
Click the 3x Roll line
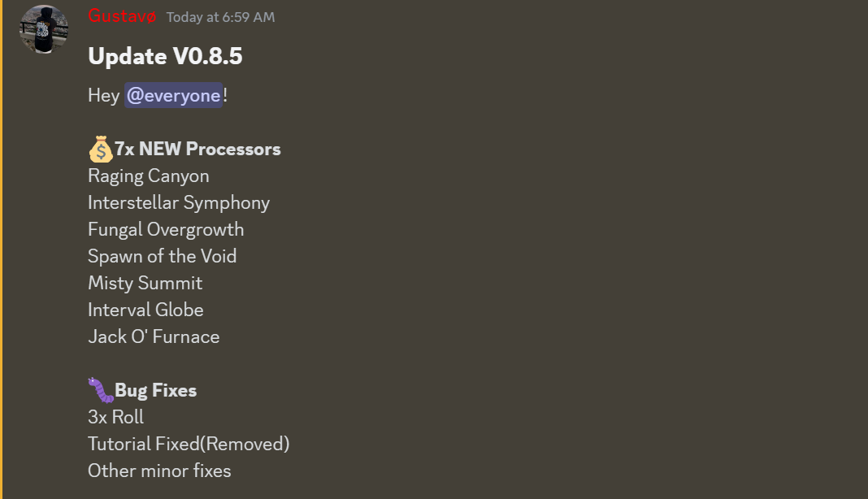point(115,417)
